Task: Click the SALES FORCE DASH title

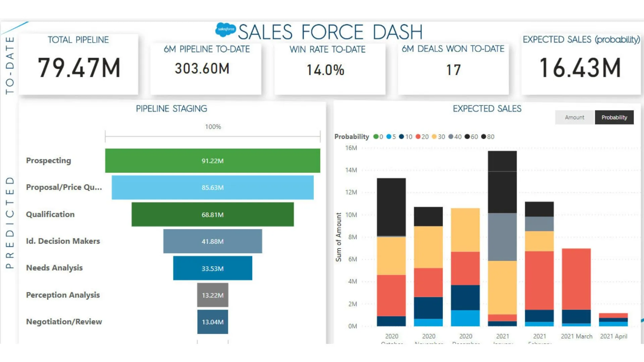Action: coord(330,32)
